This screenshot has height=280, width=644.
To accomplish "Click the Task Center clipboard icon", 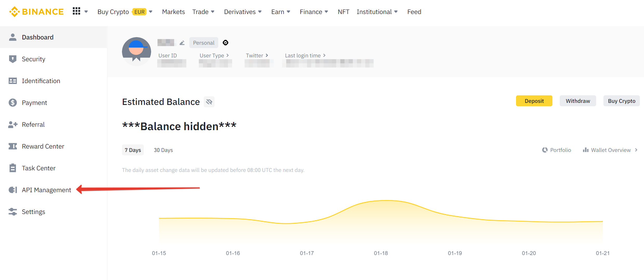I will [12, 168].
